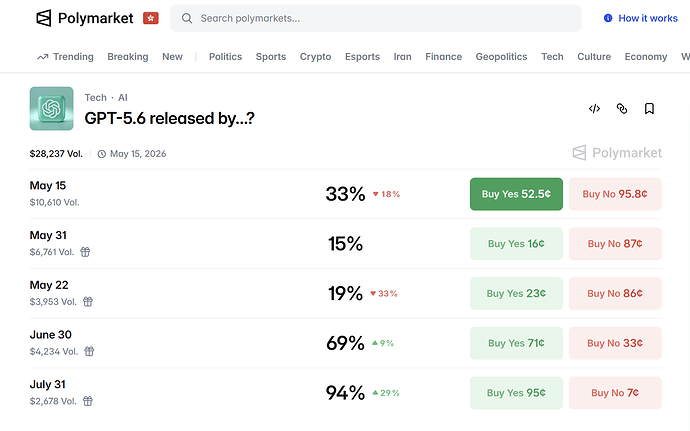Click the $28,237 Vol. total
690x431 pixels.
click(56, 154)
